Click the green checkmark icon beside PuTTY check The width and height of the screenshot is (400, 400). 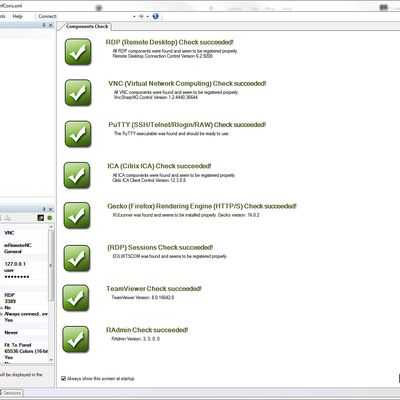pyautogui.click(x=78, y=134)
